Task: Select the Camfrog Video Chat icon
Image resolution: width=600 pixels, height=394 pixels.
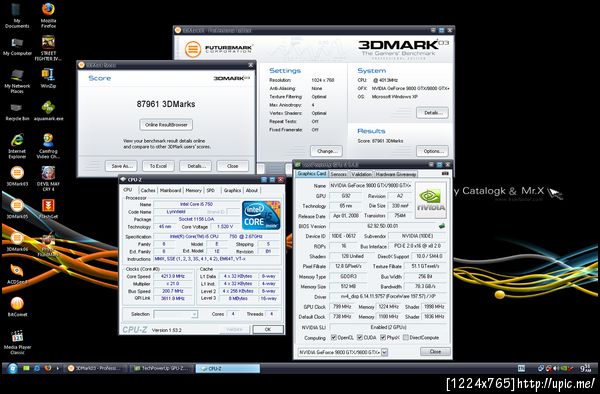Action: (x=48, y=146)
